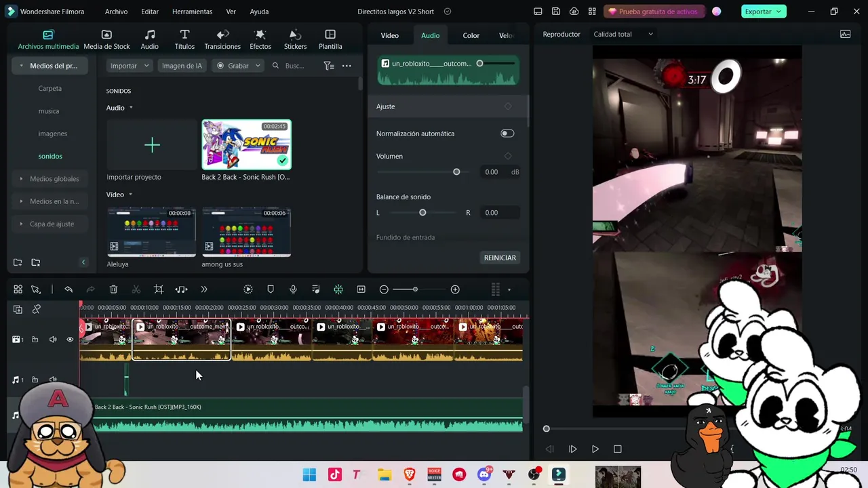Open the Transiciones panel
This screenshot has height=488, width=868.
(x=222, y=40)
